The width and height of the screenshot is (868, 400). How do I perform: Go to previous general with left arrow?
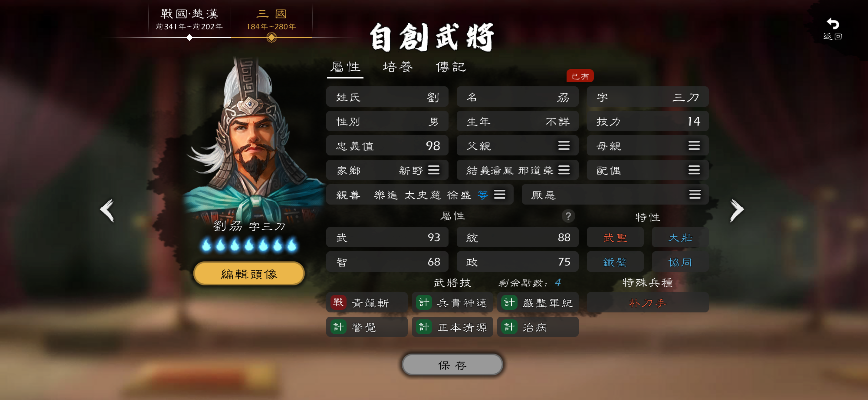tap(107, 210)
